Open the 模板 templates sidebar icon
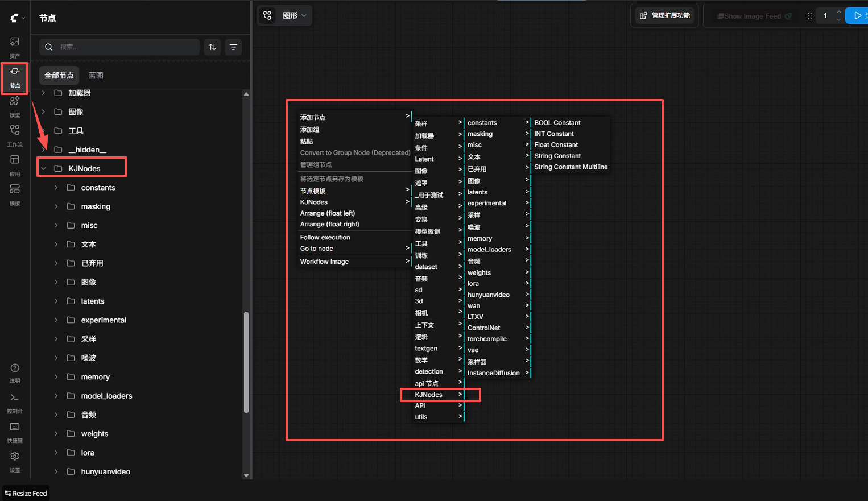Viewport: 868px width, 501px height. tap(15, 195)
